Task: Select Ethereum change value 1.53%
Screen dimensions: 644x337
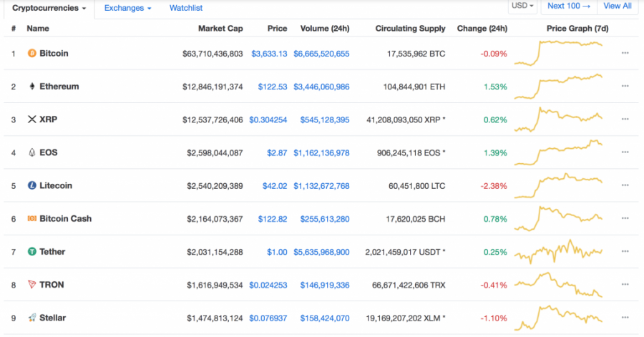Action: (495, 87)
